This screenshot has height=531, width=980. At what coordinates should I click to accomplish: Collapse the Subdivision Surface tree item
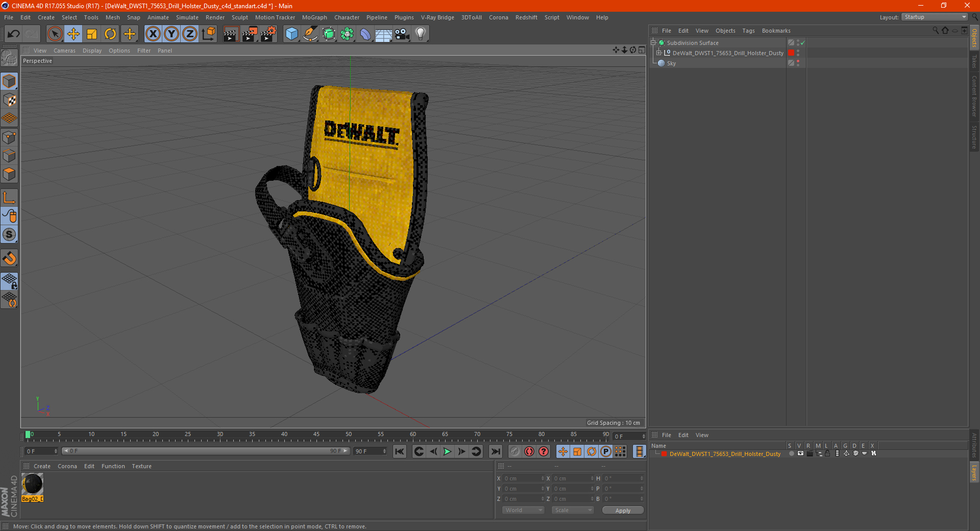pos(653,43)
